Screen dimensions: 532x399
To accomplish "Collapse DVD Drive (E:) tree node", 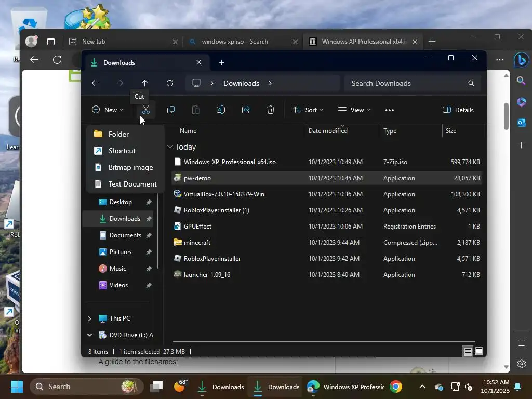I will (89, 335).
